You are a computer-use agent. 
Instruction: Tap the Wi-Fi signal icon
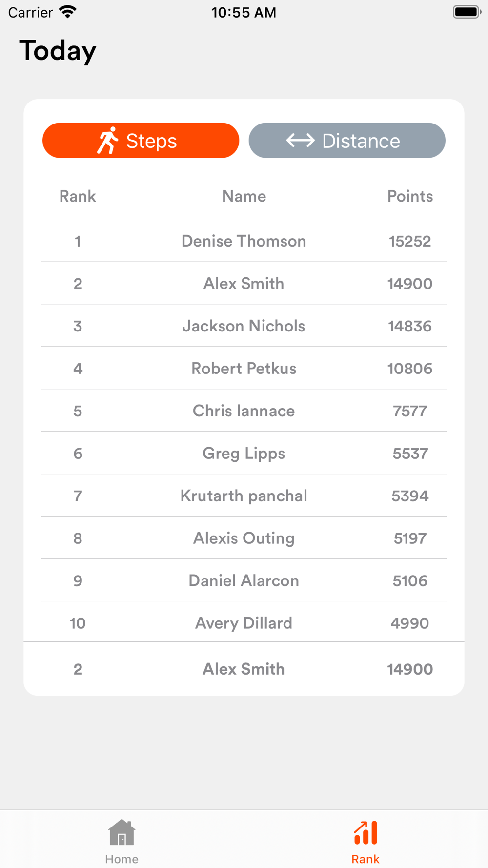68,12
